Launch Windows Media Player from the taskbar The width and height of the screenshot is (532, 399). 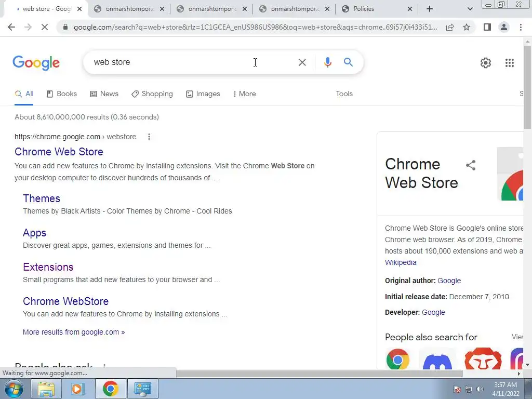[78, 389]
